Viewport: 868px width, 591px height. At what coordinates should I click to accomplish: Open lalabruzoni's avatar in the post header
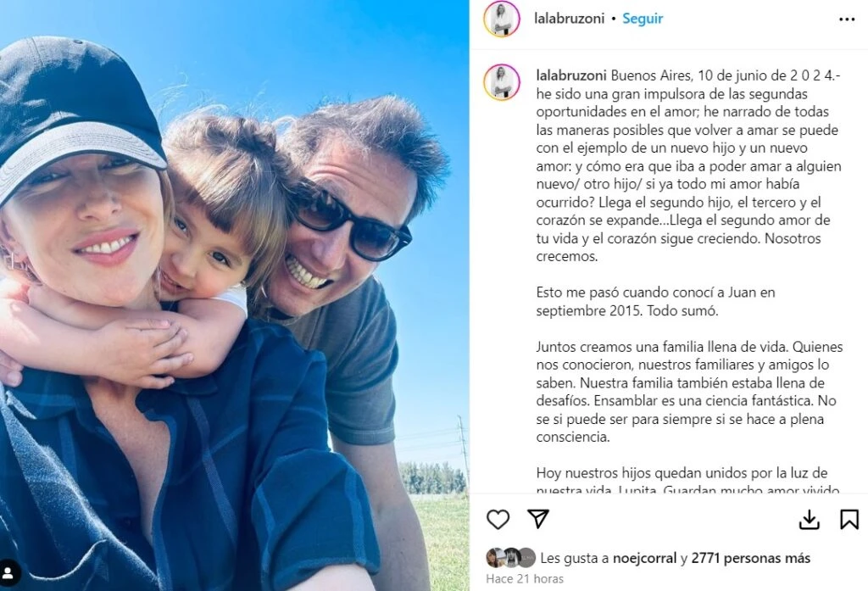pyautogui.click(x=502, y=19)
